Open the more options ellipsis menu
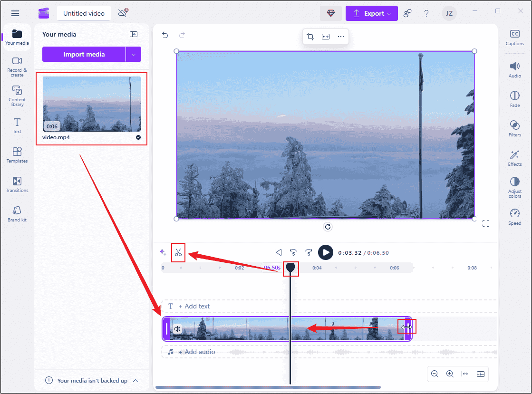The height and width of the screenshot is (394, 532). pyautogui.click(x=341, y=36)
